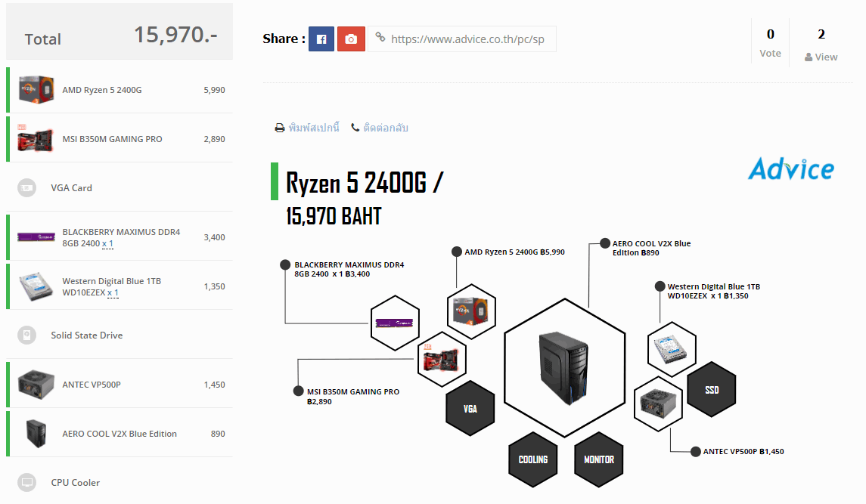Click the MSI motherboard thumbnail in list
This screenshot has height=504, width=866.
(36, 139)
